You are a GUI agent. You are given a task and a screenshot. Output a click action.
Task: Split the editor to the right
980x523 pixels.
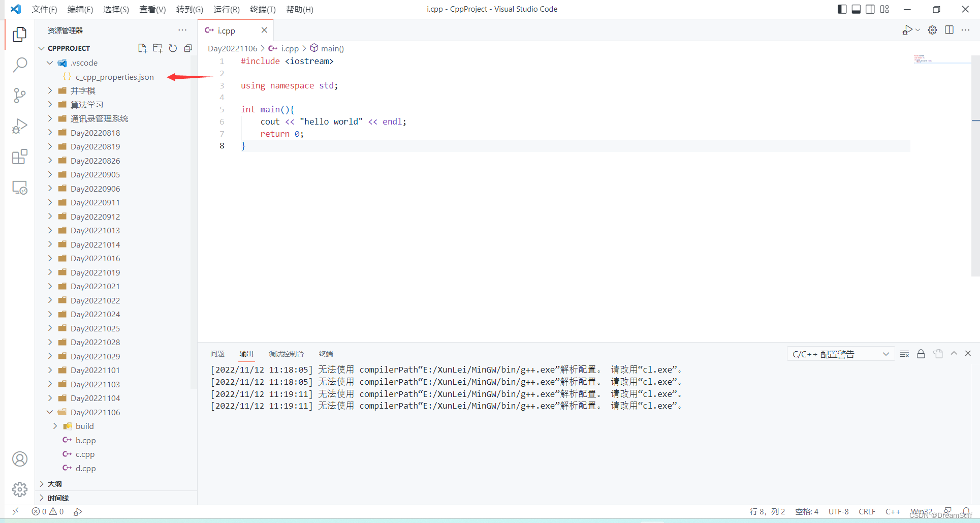[949, 30]
